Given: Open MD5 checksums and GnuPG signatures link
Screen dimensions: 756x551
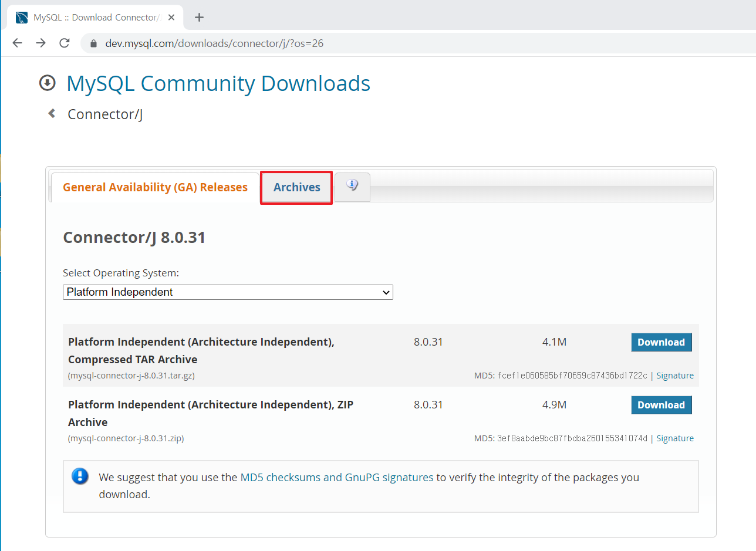Looking at the screenshot, I should tap(337, 477).
